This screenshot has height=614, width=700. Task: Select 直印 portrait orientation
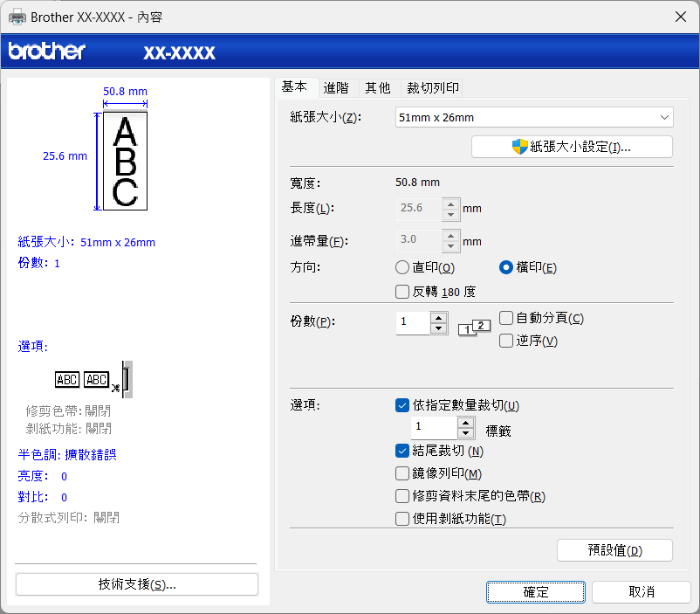coord(402,267)
